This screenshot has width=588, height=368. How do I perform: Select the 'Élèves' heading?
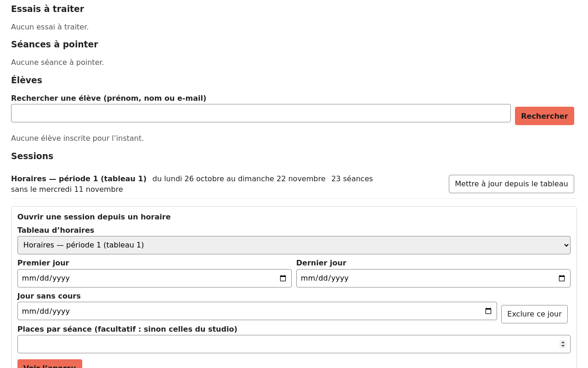point(27,80)
